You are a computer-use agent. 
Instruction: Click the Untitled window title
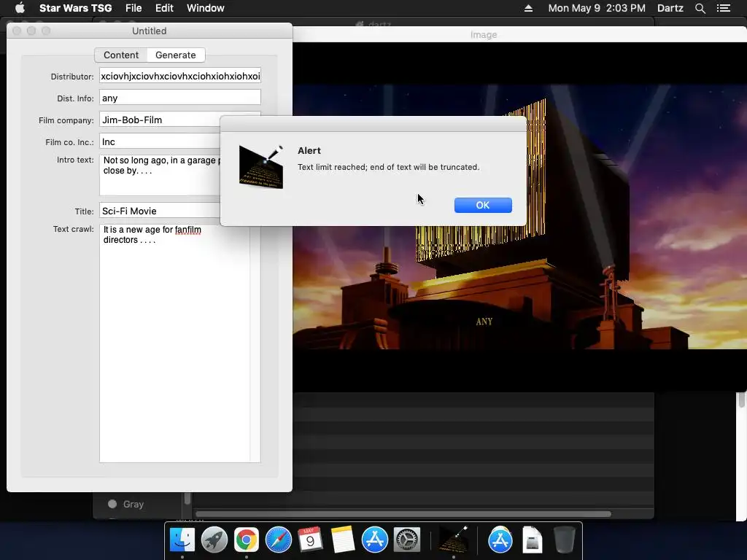pos(149,31)
